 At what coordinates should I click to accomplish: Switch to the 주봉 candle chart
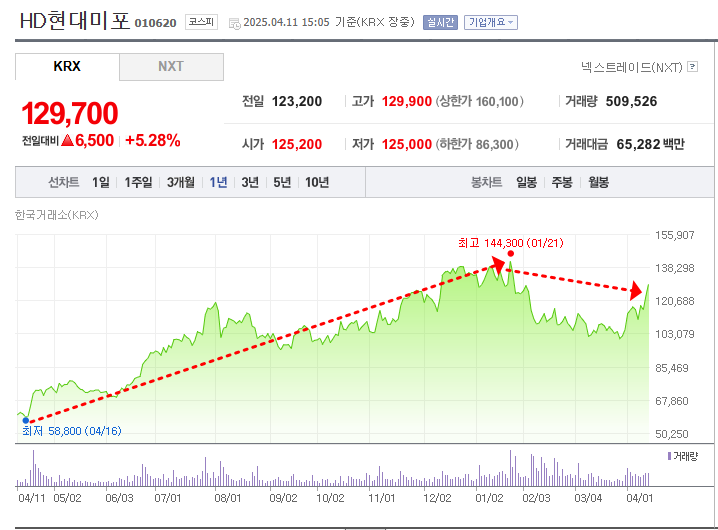(x=562, y=182)
